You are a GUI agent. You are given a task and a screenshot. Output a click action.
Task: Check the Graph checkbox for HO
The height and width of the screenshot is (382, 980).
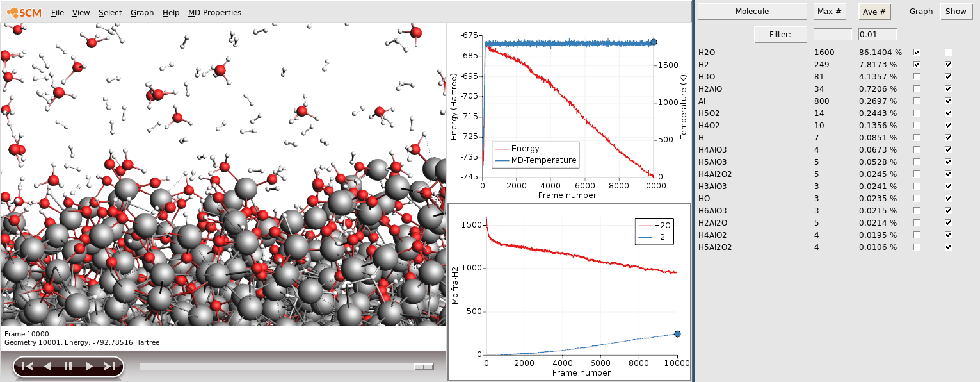click(x=917, y=199)
